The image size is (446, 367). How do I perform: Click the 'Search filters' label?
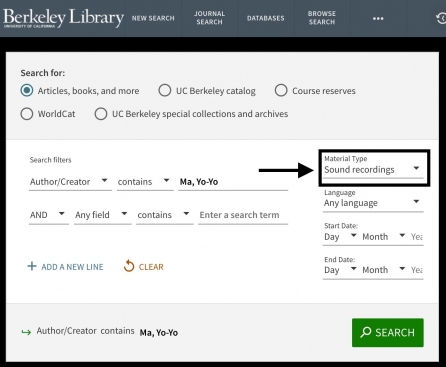[50, 160]
